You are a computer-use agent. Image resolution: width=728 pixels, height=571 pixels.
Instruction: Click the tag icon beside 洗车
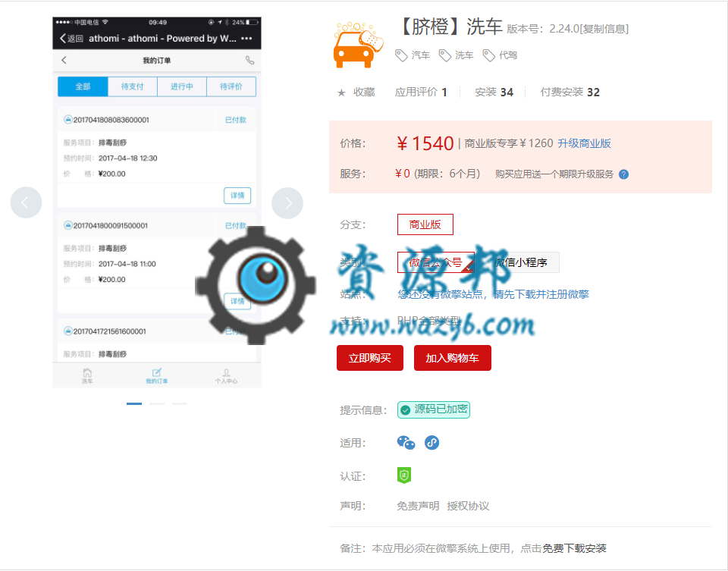click(x=445, y=55)
